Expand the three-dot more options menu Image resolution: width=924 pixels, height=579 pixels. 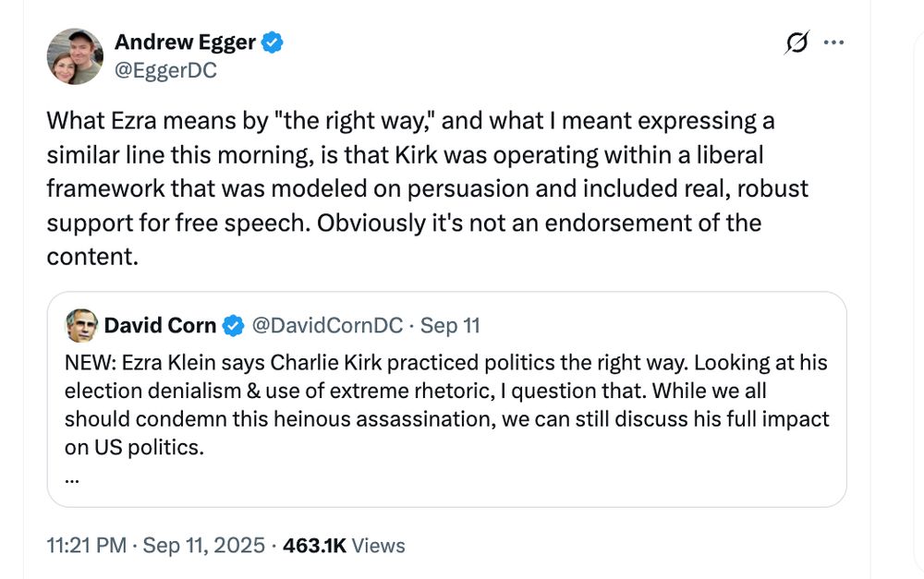(x=833, y=42)
